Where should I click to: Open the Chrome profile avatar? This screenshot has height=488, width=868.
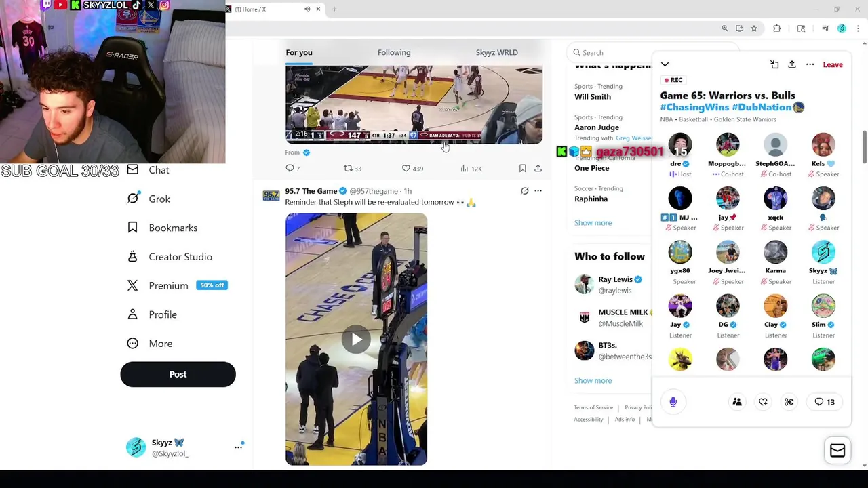(842, 28)
